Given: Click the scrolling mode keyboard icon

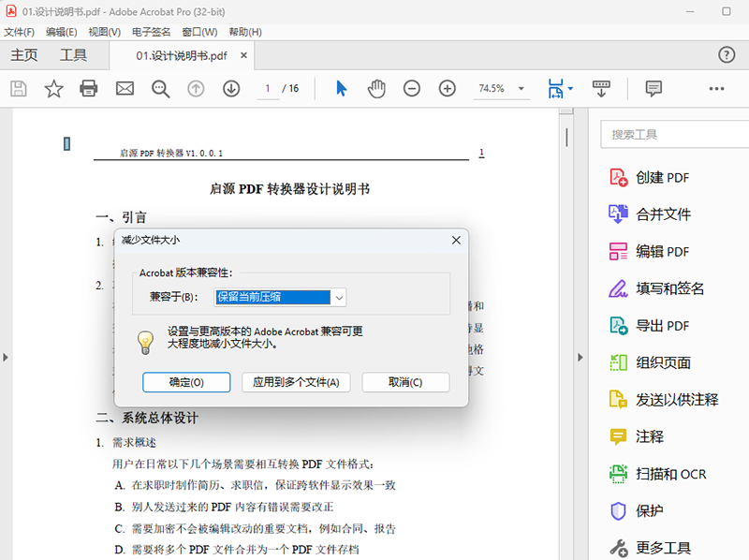Looking at the screenshot, I should click(601, 89).
